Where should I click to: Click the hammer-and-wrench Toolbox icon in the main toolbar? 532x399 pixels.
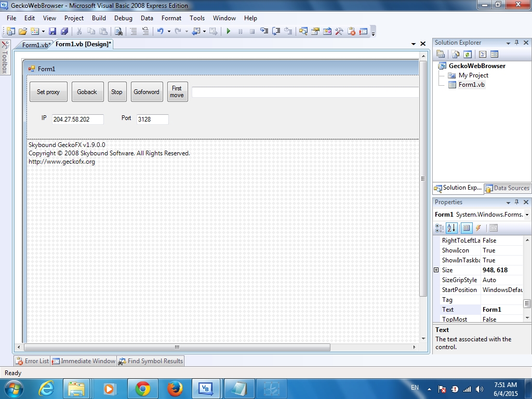[x=339, y=31]
